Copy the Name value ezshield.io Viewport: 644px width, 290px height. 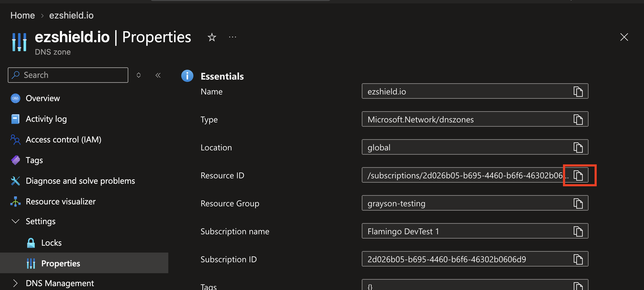click(578, 91)
